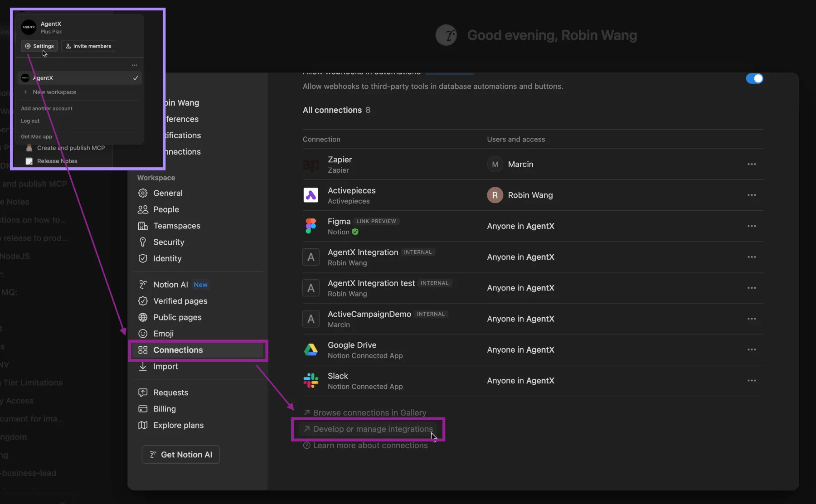Click Robin Wang's avatar in Activepieces row
The image size is (816, 504).
point(495,195)
